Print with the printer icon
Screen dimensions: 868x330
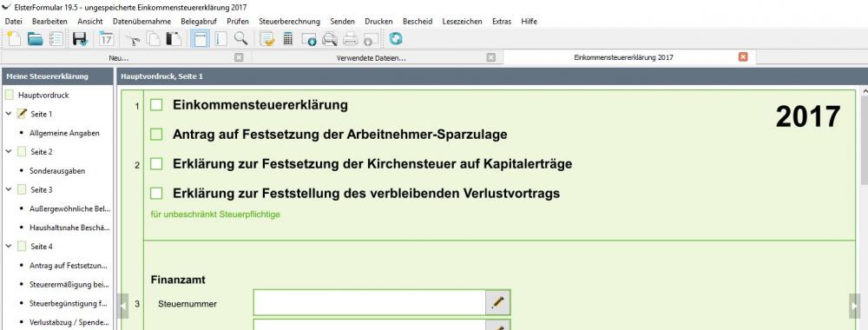coord(351,39)
